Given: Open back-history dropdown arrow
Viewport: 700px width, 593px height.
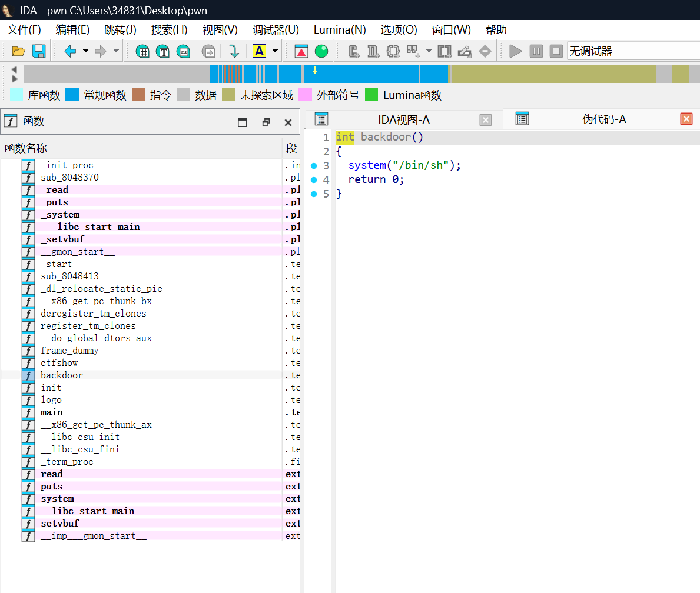Looking at the screenshot, I should (x=86, y=51).
